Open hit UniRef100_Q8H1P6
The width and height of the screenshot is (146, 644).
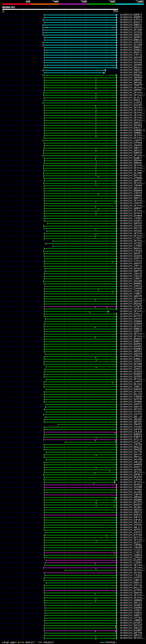click(131, 35)
